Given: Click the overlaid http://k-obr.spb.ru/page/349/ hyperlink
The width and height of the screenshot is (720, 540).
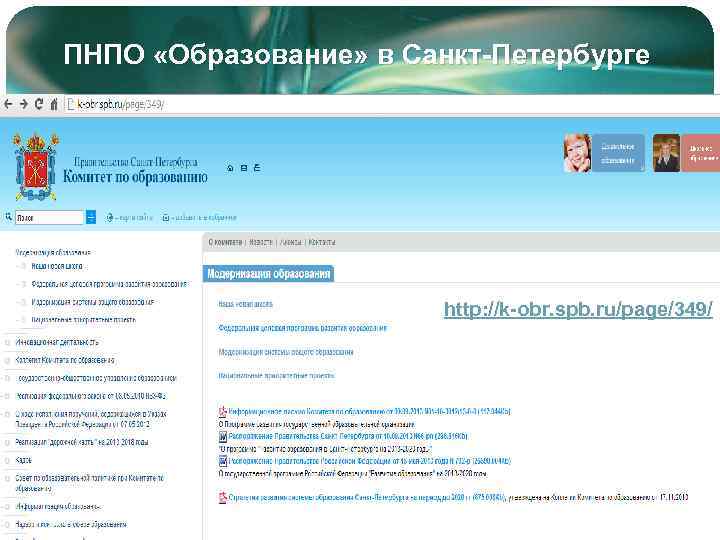Looking at the screenshot, I should pos(578,309).
